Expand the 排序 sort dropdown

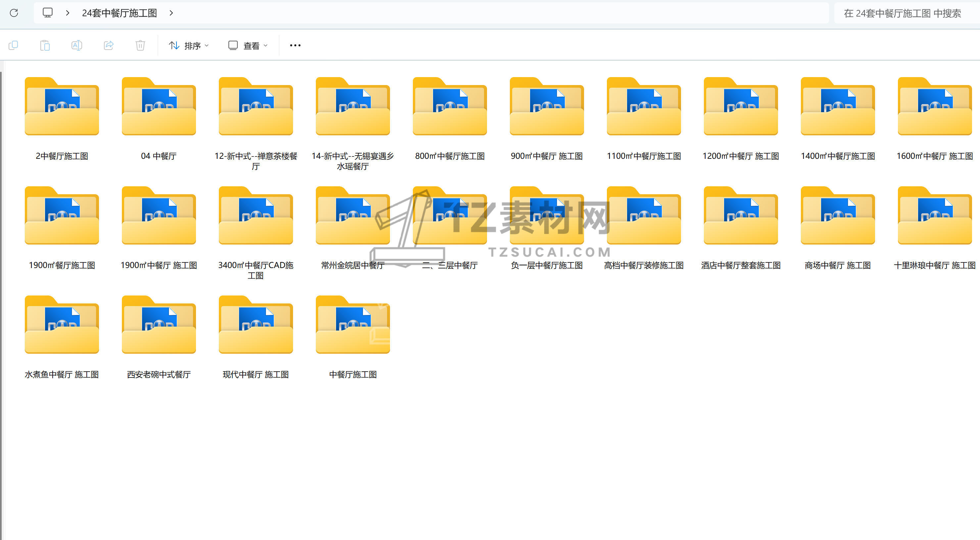189,46
